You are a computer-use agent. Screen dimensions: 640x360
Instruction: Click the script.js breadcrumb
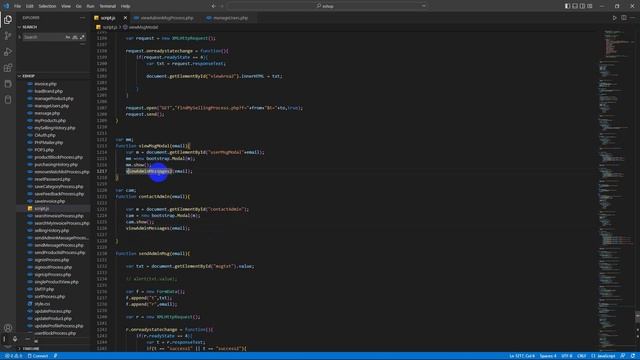[x=109, y=27]
